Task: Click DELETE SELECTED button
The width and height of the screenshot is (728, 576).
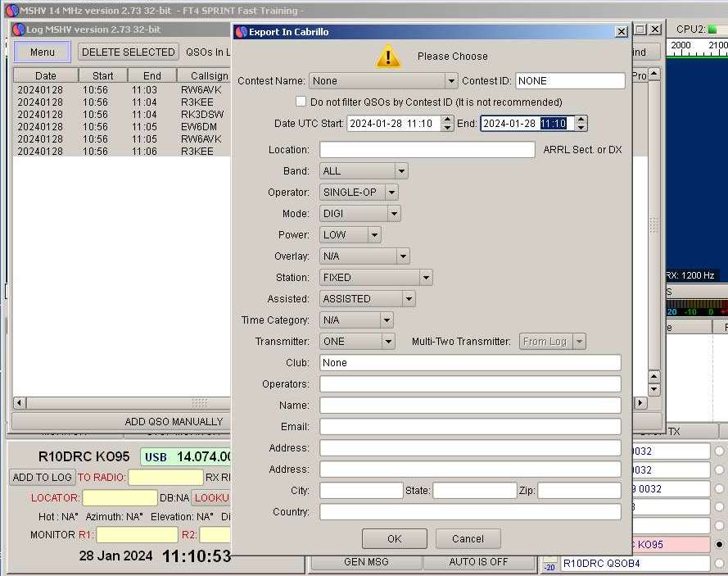Action: tap(129, 52)
